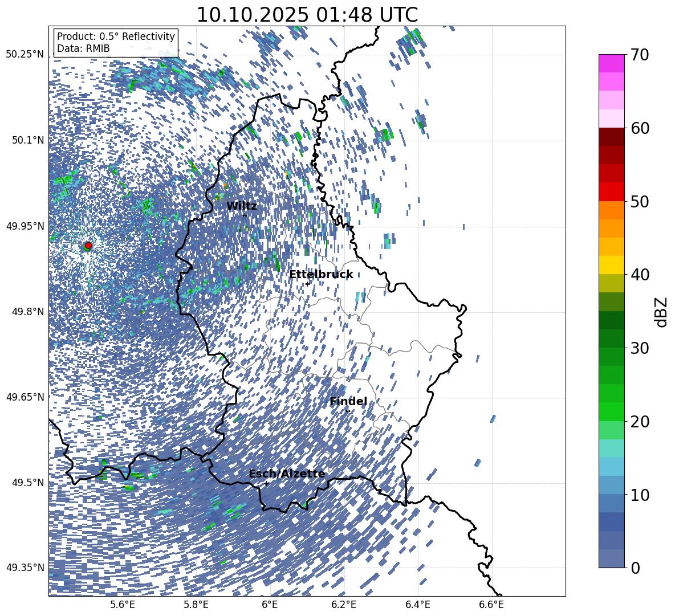Viewport: 675px width, 616px height.
Task: Click the Esch/Alzette city label
Action: point(287,474)
